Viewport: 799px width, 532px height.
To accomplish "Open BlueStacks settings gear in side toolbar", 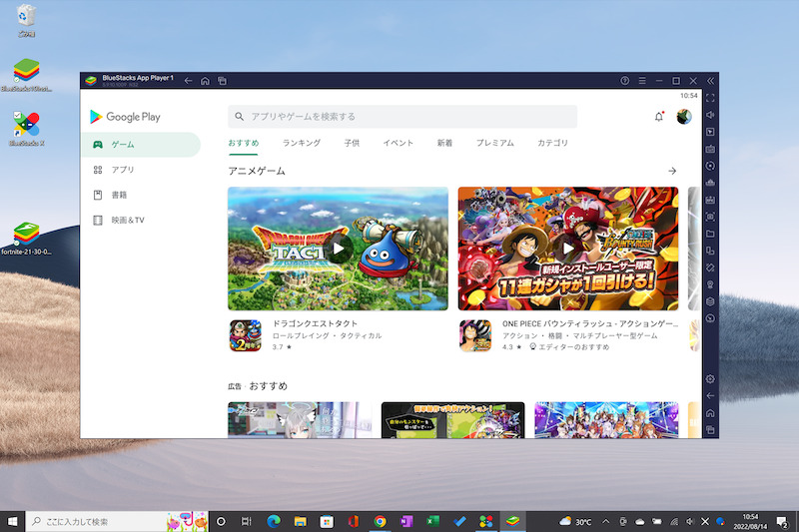I will coord(710,379).
